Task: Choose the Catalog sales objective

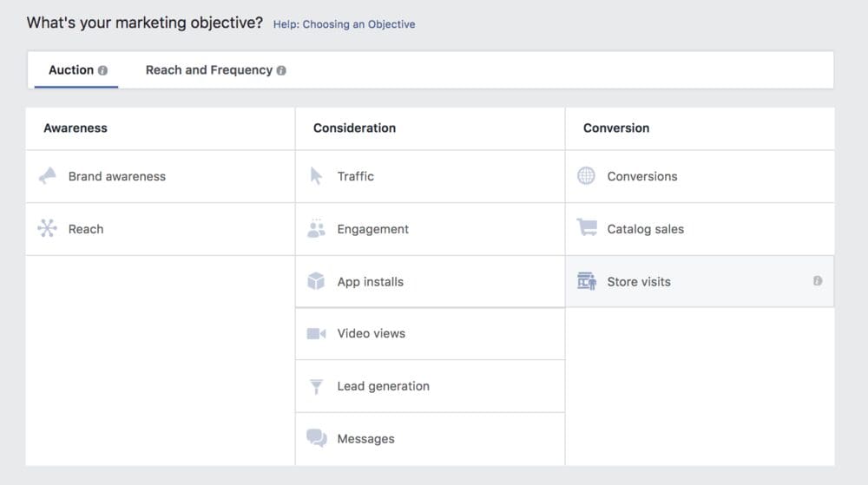Action: pyautogui.click(x=700, y=229)
